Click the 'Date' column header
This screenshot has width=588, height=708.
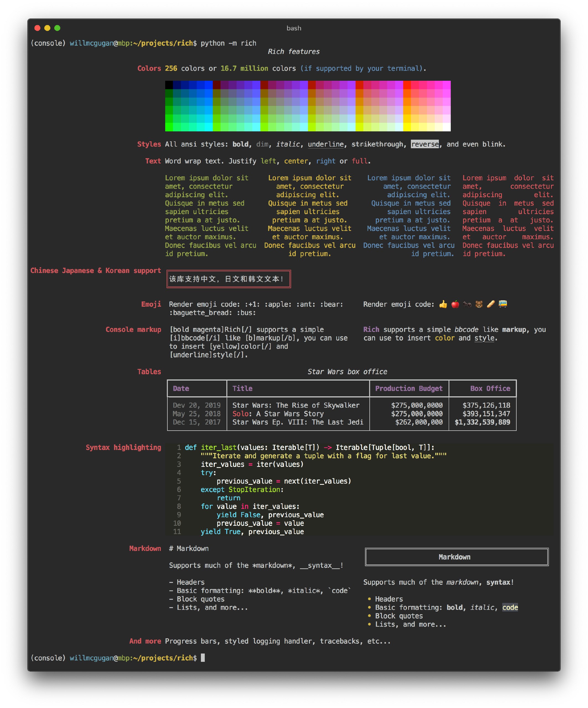coord(181,389)
